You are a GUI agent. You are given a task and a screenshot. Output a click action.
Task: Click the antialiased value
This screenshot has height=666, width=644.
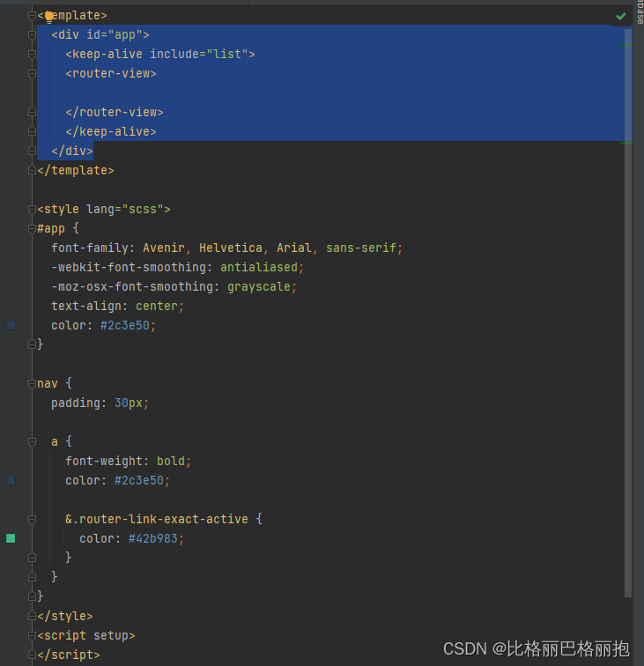[259, 268]
